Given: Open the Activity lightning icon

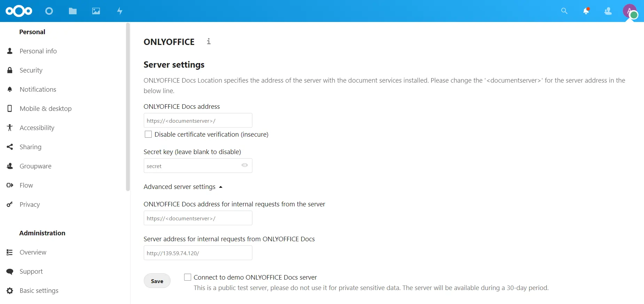Looking at the screenshot, I should point(120,11).
